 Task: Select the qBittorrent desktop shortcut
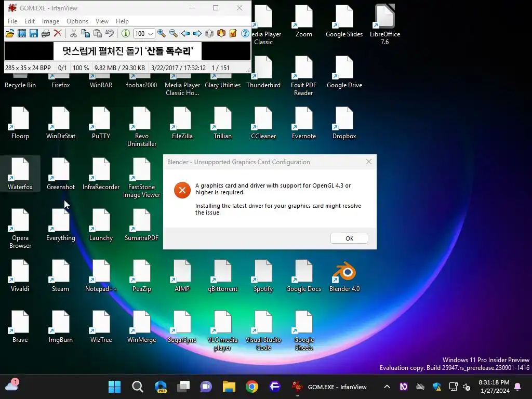[222, 276]
